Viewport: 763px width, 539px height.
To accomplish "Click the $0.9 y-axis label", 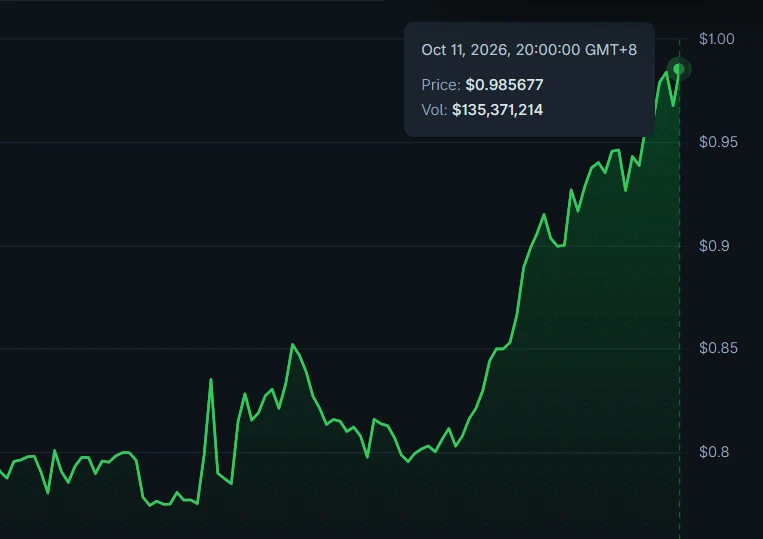I will (714, 246).
